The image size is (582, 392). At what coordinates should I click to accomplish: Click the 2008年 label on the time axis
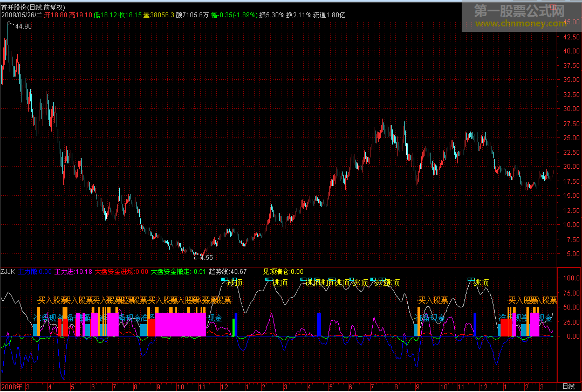12,387
